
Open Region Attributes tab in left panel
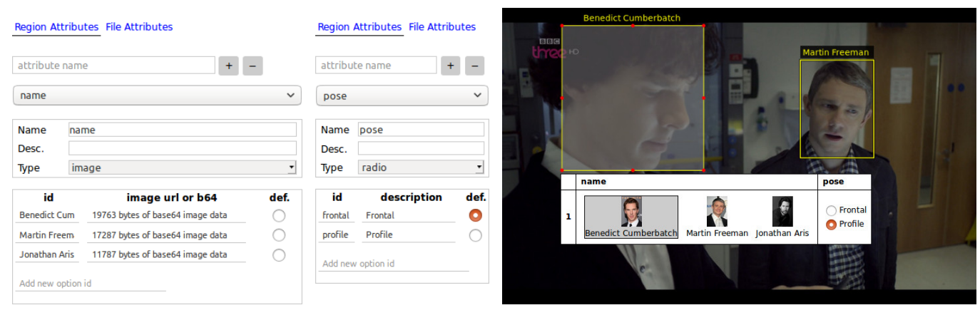[x=56, y=27]
